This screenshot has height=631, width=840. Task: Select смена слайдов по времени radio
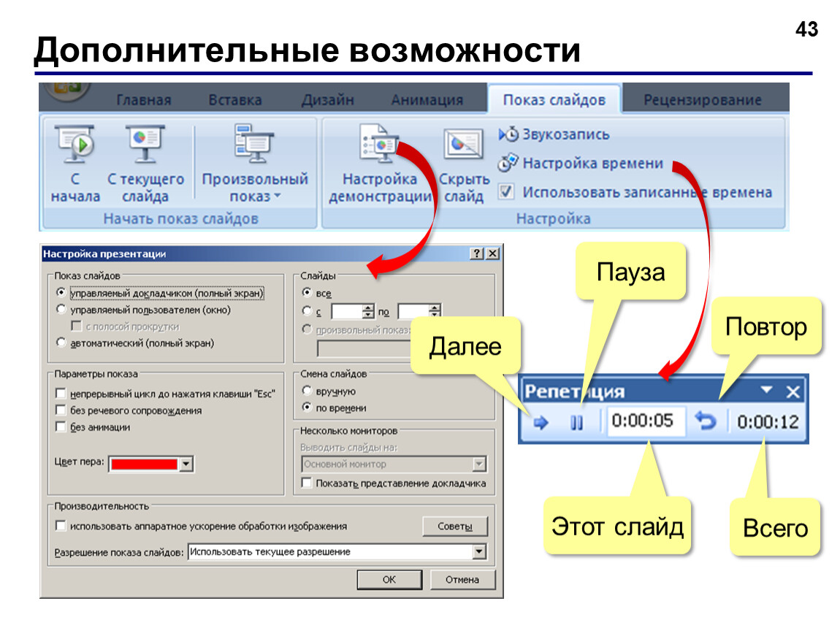tap(307, 407)
